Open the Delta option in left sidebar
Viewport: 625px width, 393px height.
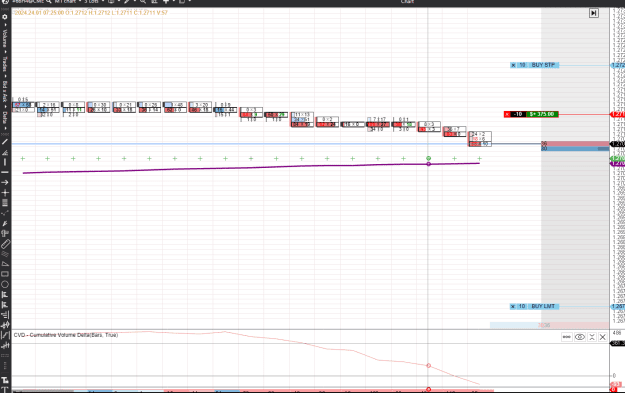click(5, 117)
